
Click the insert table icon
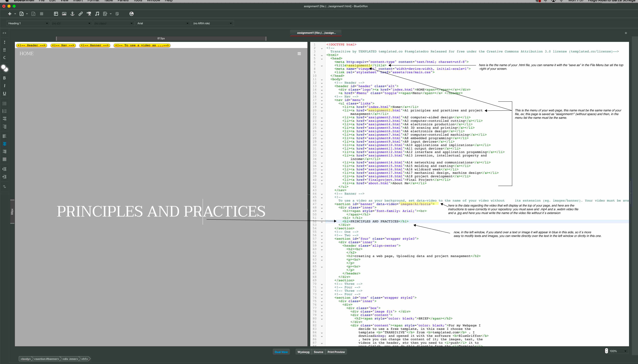pos(56,14)
